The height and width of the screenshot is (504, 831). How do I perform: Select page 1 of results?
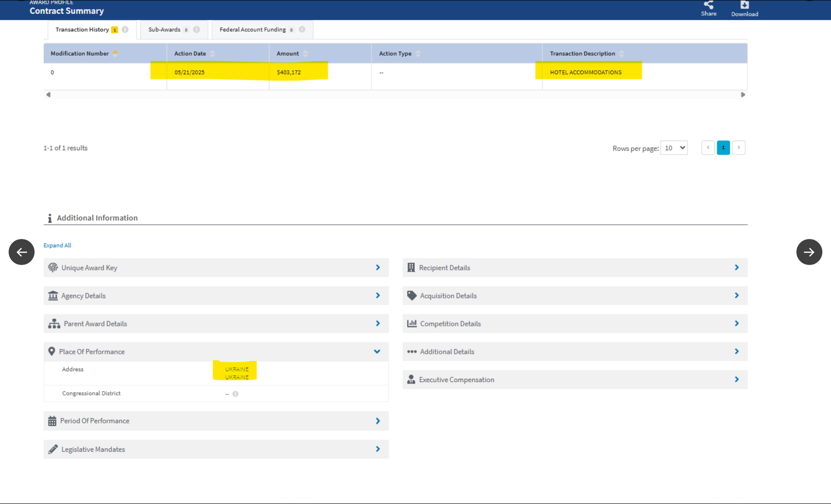(x=723, y=148)
